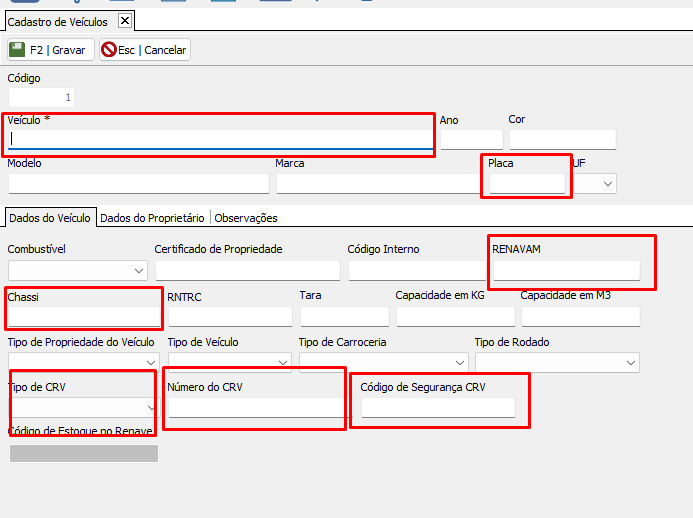Click the Código de Segurança CRV field
This screenshot has height=518, width=693.
pos(438,408)
